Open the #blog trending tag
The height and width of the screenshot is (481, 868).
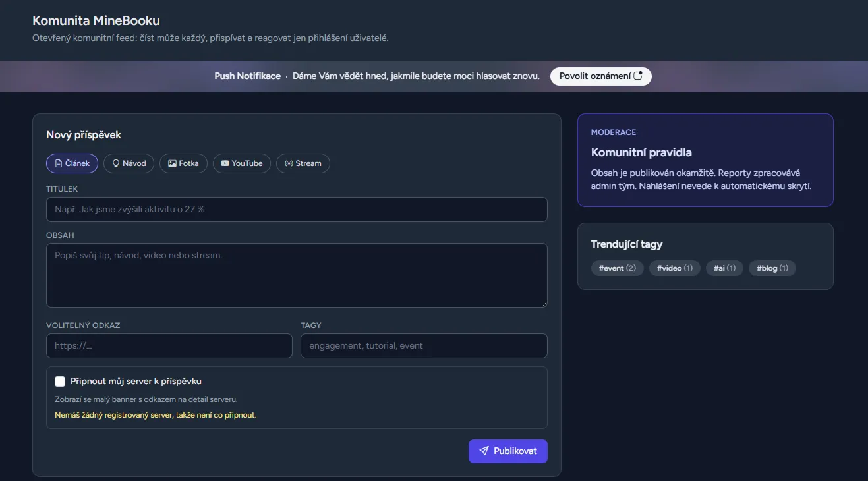(x=772, y=268)
